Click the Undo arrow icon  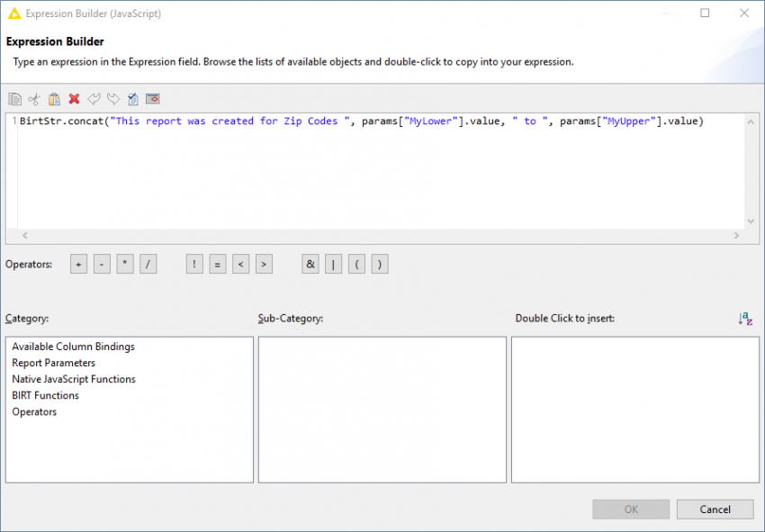click(94, 99)
